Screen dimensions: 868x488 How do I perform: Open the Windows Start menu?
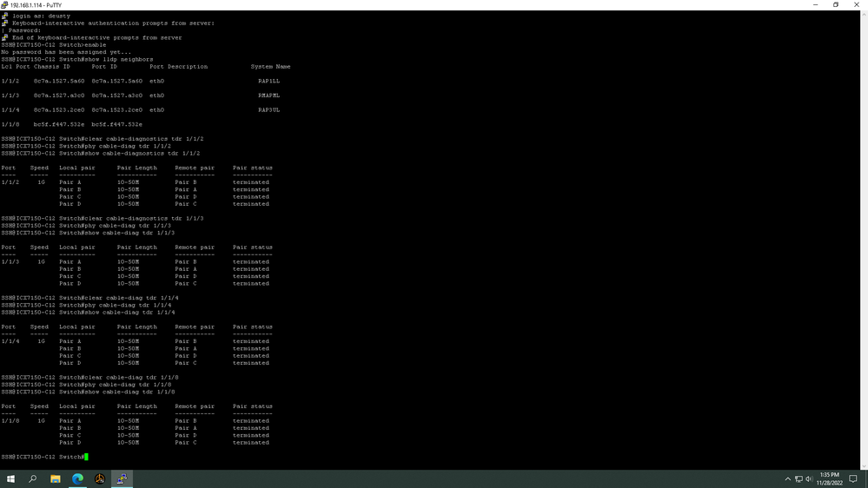click(x=10, y=478)
